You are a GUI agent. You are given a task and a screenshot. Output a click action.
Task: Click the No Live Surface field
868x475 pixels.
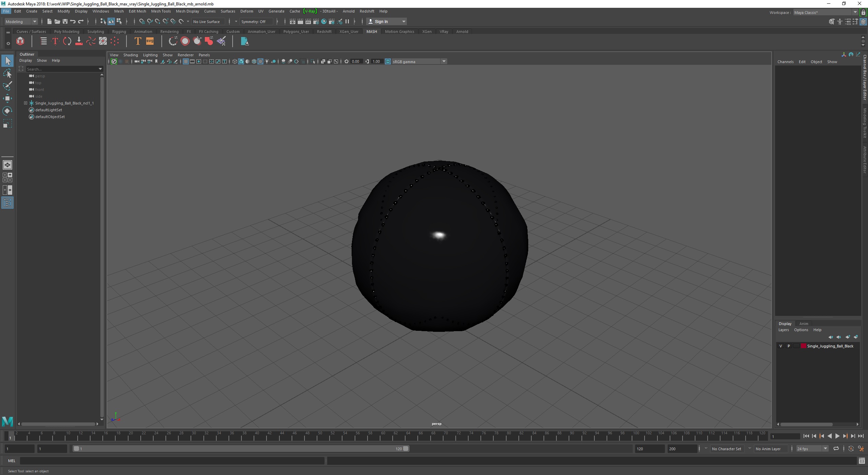pos(208,21)
